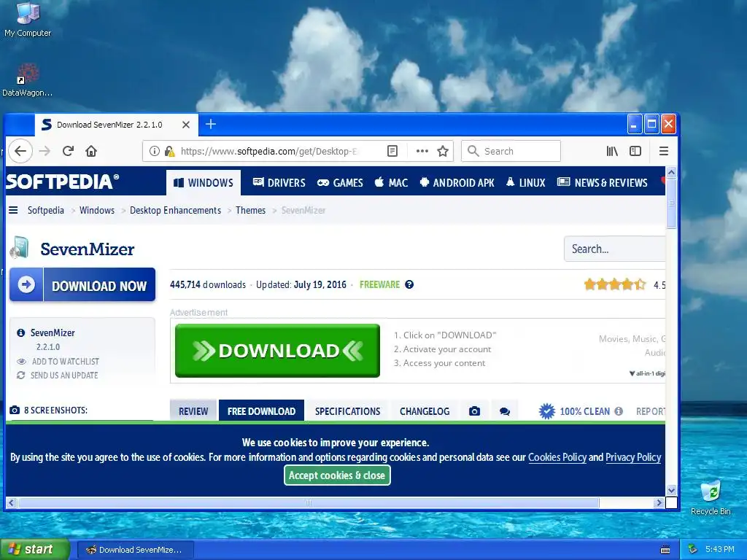This screenshot has width=747, height=560.
Task: Click the 8 Screenshots camera icon
Action: pos(15,410)
